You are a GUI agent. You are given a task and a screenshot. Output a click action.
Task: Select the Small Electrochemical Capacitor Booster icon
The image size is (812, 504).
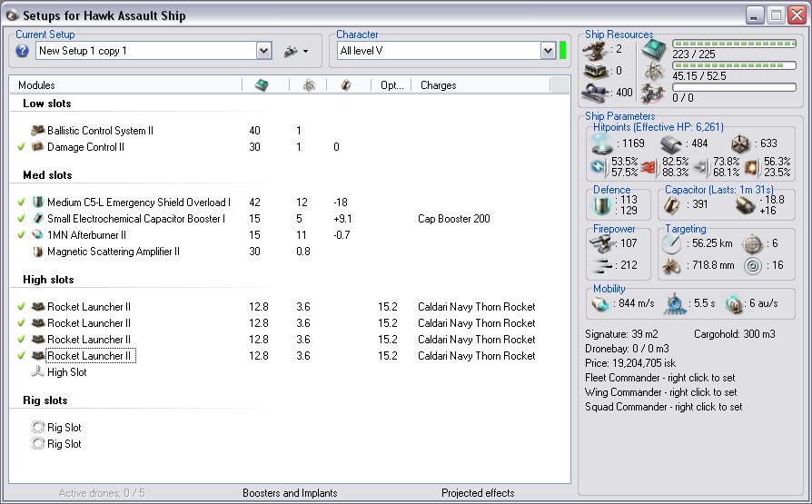tap(38, 219)
